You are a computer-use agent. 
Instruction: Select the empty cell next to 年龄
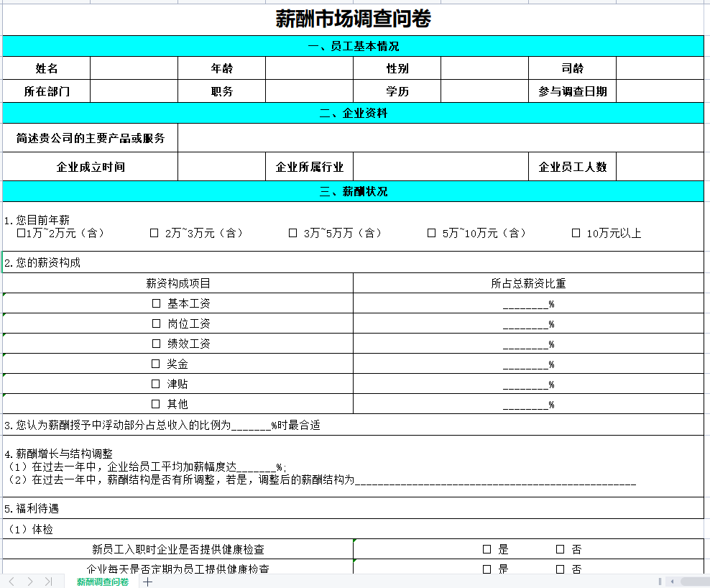(x=309, y=68)
